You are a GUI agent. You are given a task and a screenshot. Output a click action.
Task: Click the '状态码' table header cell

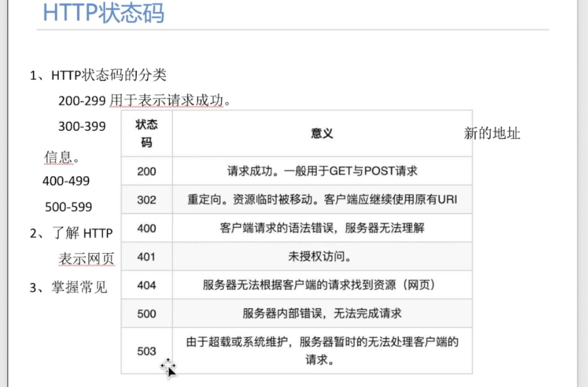pos(147,134)
